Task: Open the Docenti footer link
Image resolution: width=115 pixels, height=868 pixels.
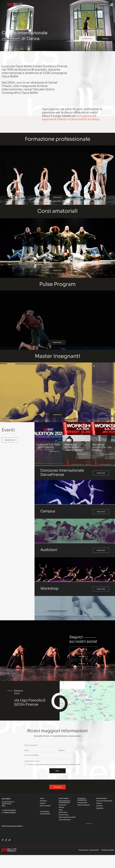Action: 43,803
